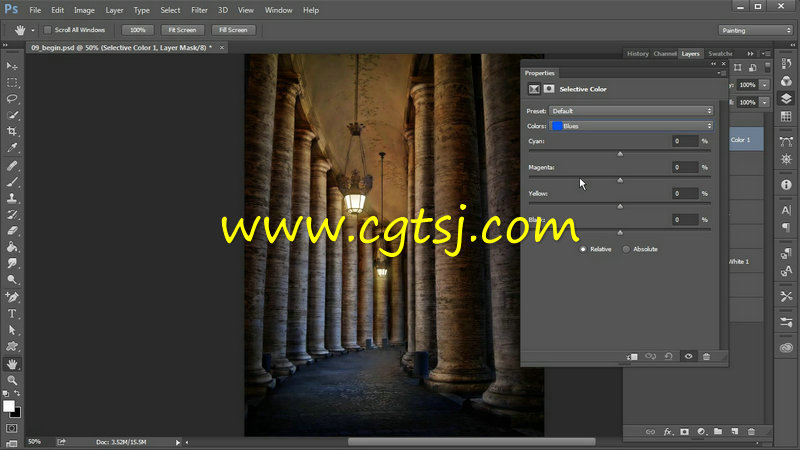Open the Creative Cloud Libraries icon
The image size is (800, 450).
click(786, 348)
